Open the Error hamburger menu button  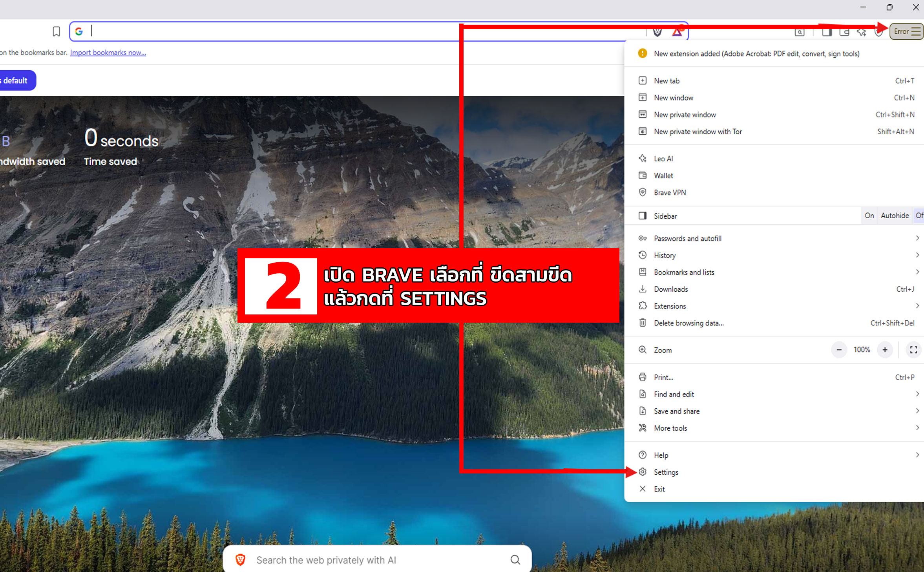pyautogui.click(x=906, y=31)
